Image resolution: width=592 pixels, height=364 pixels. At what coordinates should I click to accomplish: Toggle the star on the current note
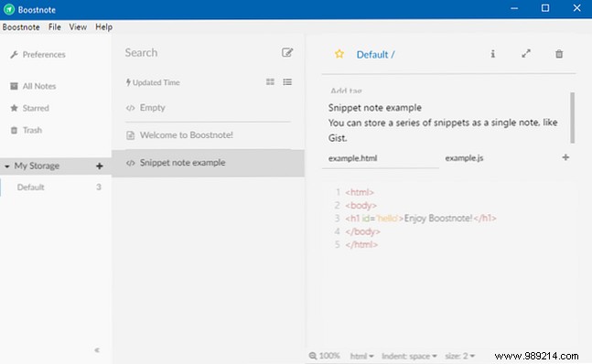339,54
